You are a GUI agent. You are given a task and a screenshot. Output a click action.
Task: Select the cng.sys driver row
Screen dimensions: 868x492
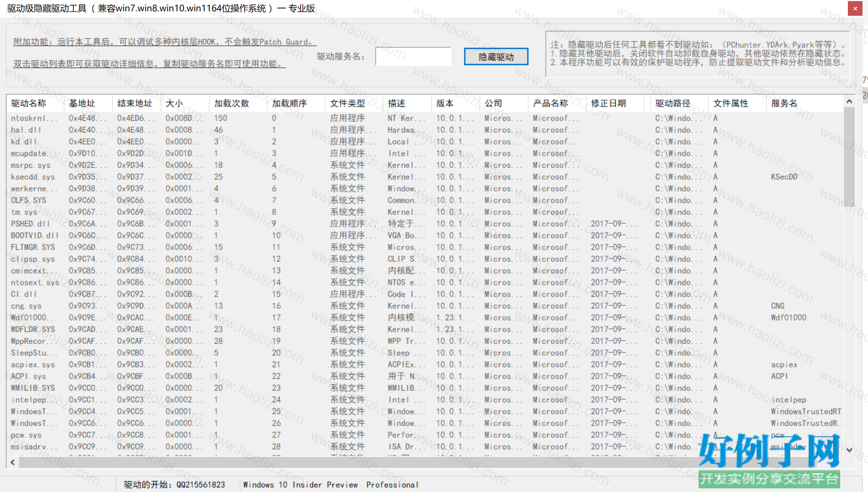click(x=425, y=306)
